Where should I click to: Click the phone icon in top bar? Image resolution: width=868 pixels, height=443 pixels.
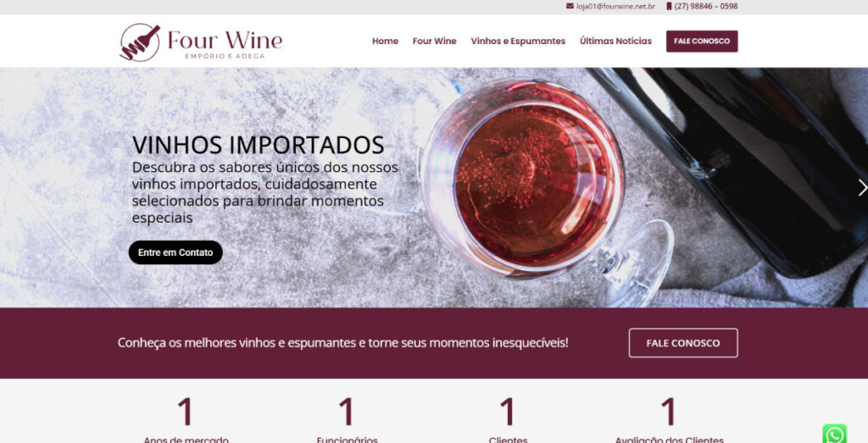[669, 6]
